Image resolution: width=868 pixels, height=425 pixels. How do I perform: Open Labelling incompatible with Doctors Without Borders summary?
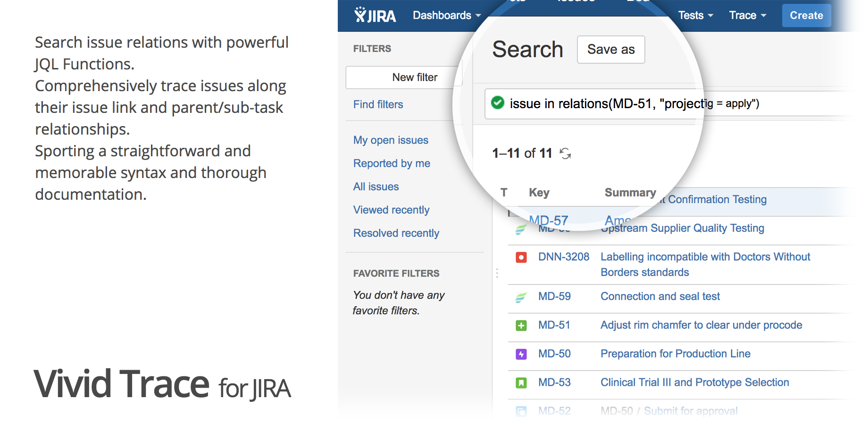click(705, 264)
